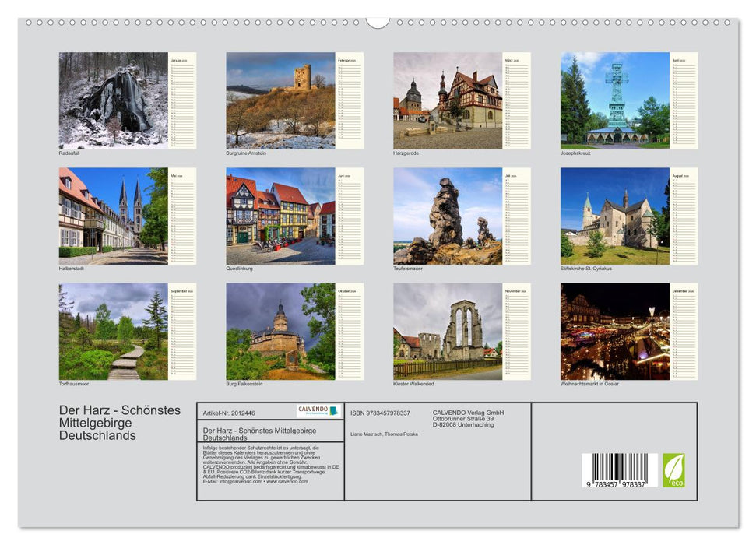
Task: Click the Teufelsmauer rock formation photo
Action: pyautogui.click(x=446, y=214)
